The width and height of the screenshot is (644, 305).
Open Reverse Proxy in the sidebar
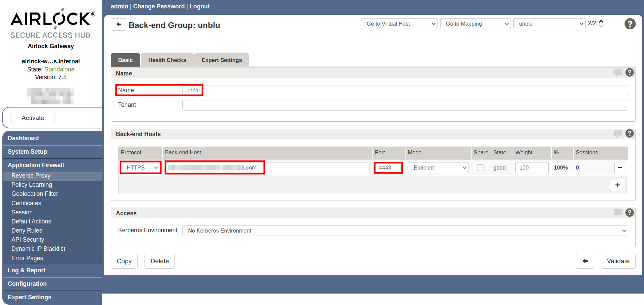point(31,176)
